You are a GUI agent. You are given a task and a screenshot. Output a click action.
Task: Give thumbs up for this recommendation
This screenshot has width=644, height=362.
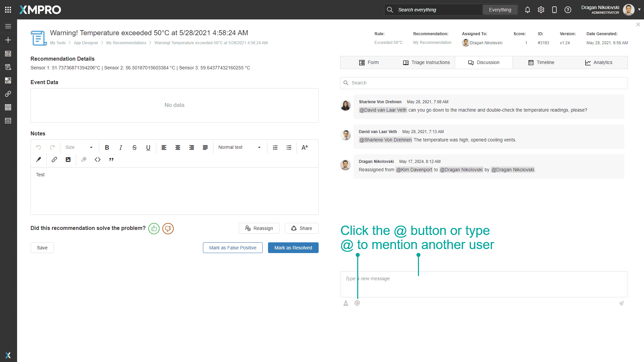(154, 229)
